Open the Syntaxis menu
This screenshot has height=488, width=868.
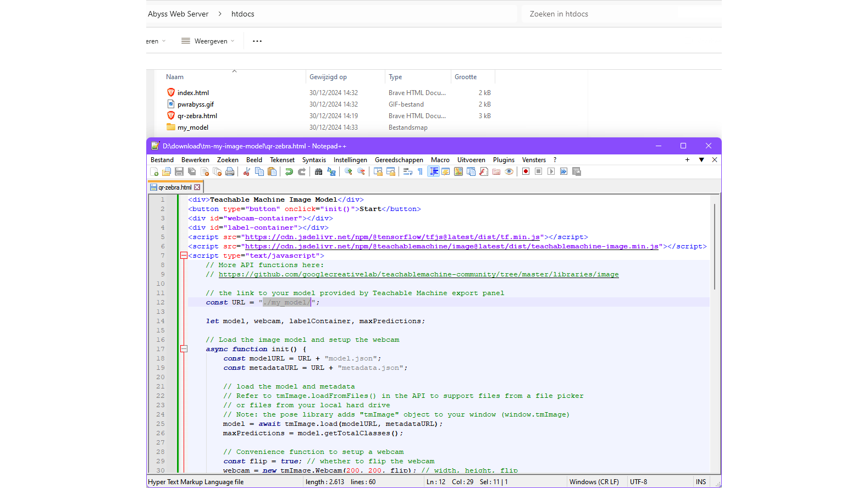(314, 160)
